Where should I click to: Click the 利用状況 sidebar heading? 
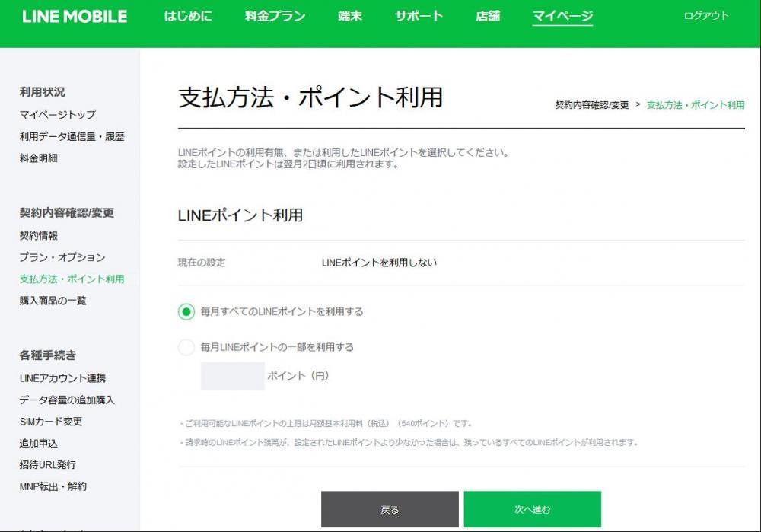click(42, 92)
